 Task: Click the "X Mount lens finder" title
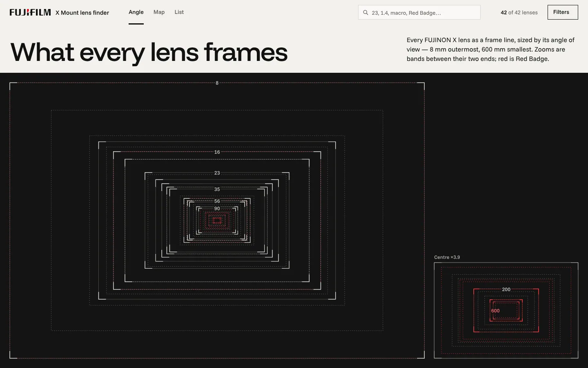[x=82, y=13]
